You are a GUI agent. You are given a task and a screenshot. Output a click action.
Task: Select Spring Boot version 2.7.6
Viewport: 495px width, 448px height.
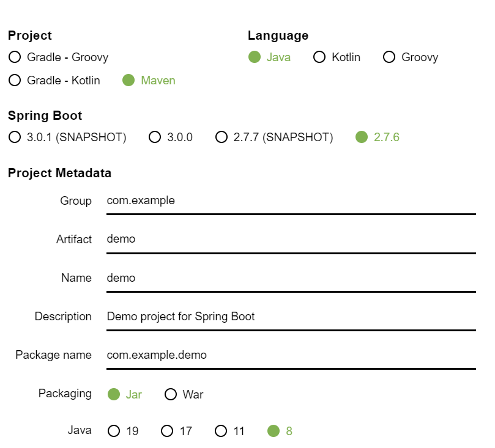point(362,137)
